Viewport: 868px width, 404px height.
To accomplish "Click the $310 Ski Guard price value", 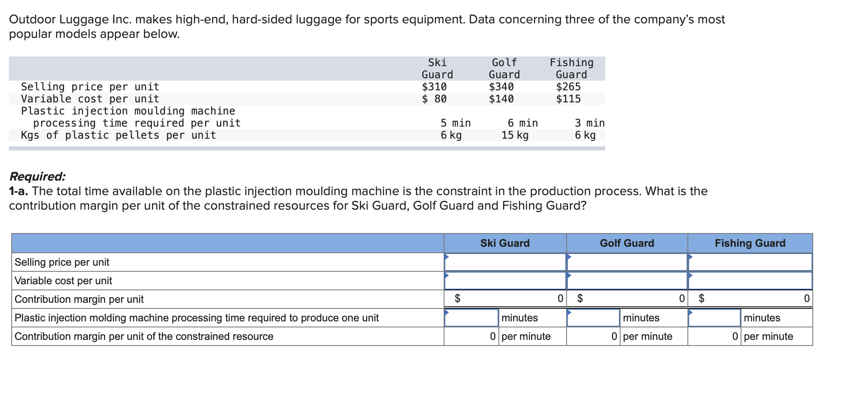I will (434, 87).
